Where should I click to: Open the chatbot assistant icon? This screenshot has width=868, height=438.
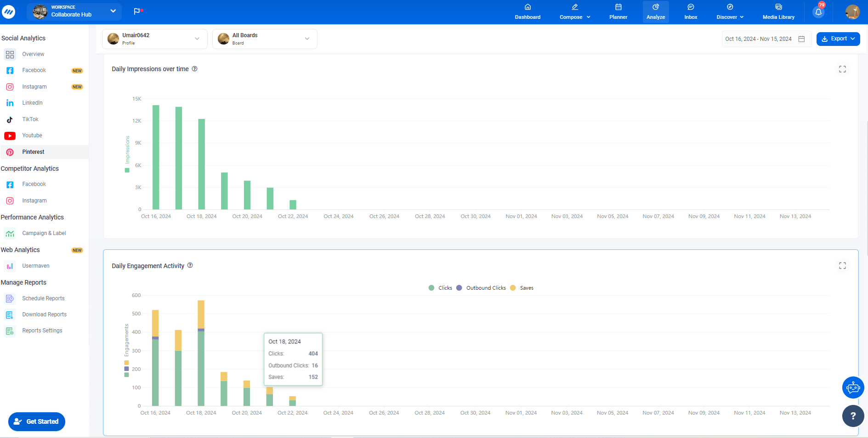[853, 388]
